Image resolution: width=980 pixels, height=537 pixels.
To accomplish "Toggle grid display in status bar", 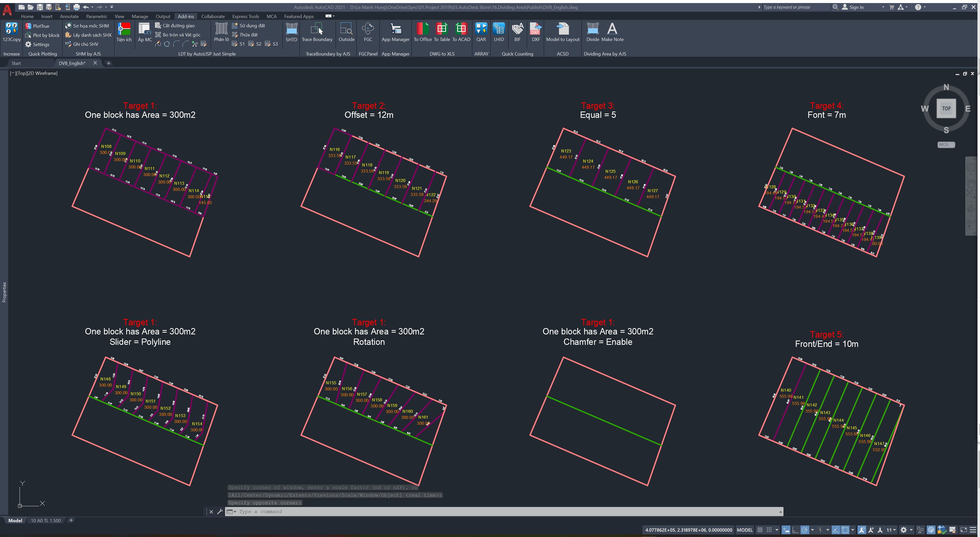I will [x=760, y=530].
